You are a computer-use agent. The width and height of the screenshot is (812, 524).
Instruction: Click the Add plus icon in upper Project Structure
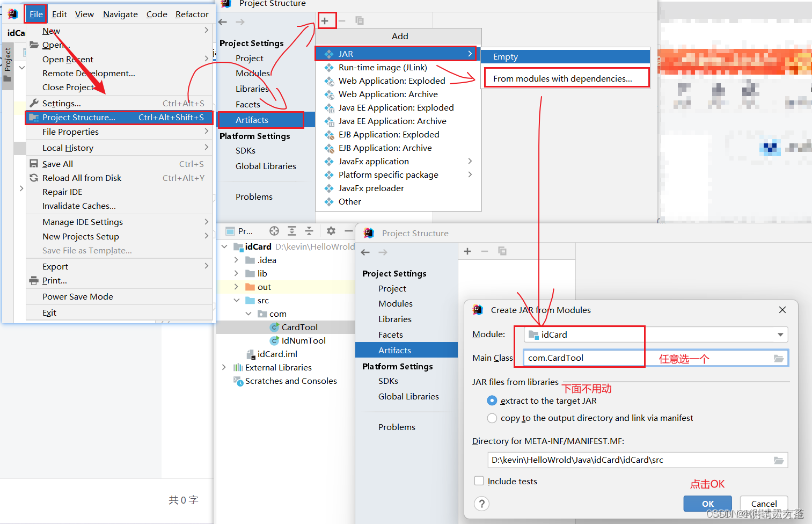coord(325,21)
